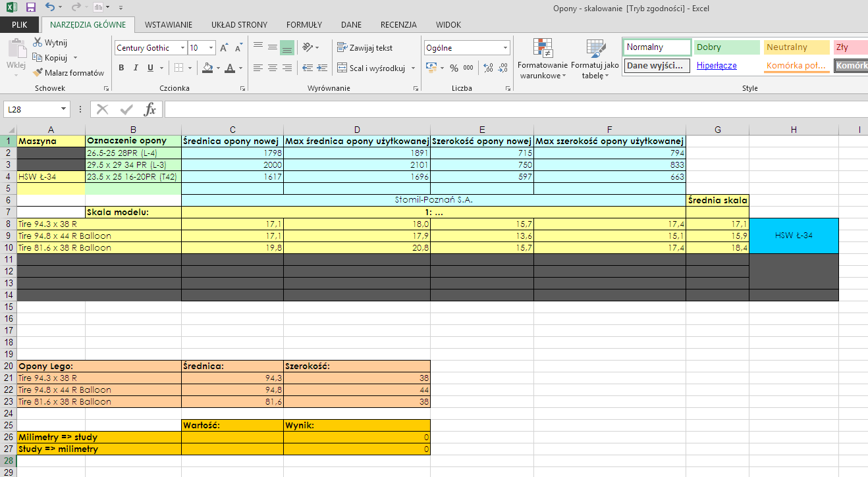This screenshot has width=868, height=477.
Task: Switch to the FORMUŁY ribbon tab
Action: (x=304, y=25)
